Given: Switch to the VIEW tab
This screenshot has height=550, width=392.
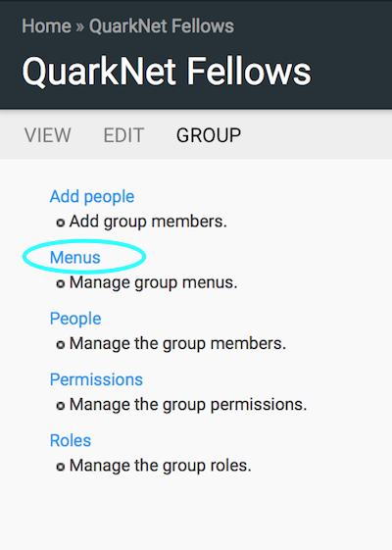Looking at the screenshot, I should pyautogui.click(x=47, y=135).
